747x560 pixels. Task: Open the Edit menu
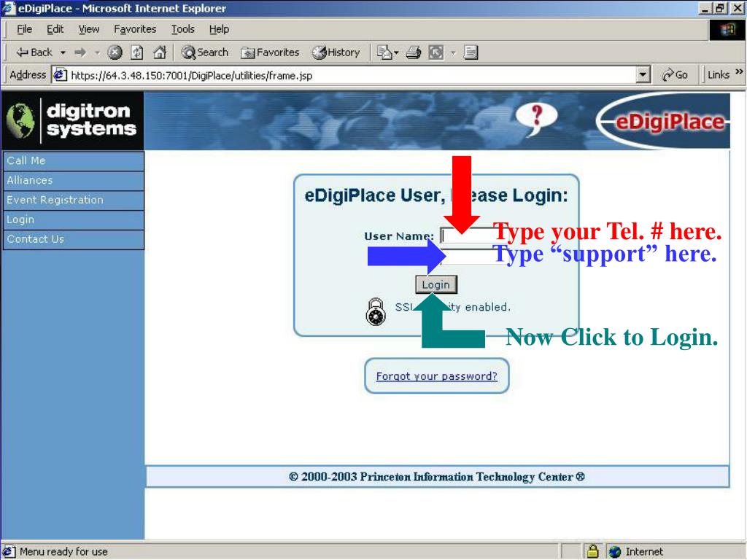tap(55, 29)
